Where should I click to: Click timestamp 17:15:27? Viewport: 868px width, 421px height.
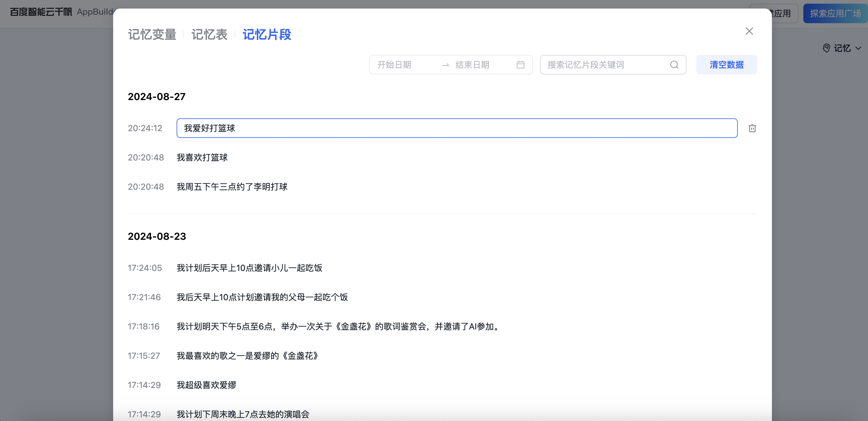144,356
